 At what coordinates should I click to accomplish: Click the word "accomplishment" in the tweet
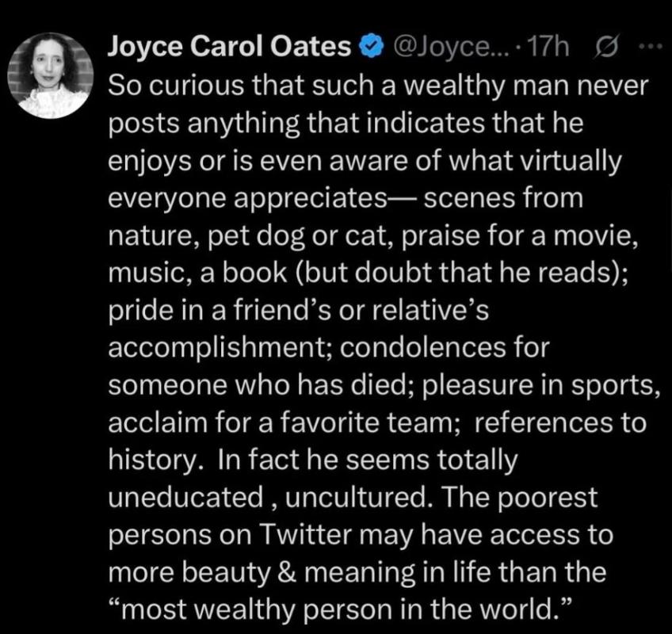pos(223,347)
